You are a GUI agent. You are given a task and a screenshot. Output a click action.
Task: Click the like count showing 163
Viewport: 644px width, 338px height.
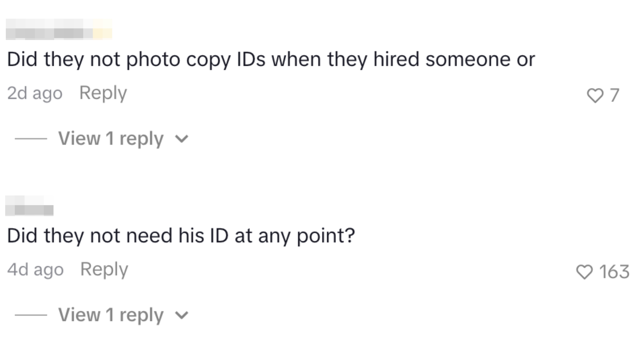coord(614,272)
